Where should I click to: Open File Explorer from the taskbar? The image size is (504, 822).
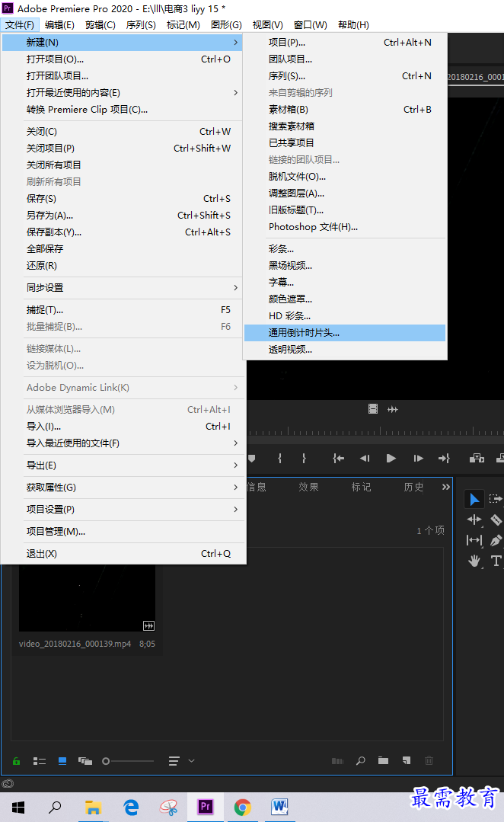[x=93, y=808]
